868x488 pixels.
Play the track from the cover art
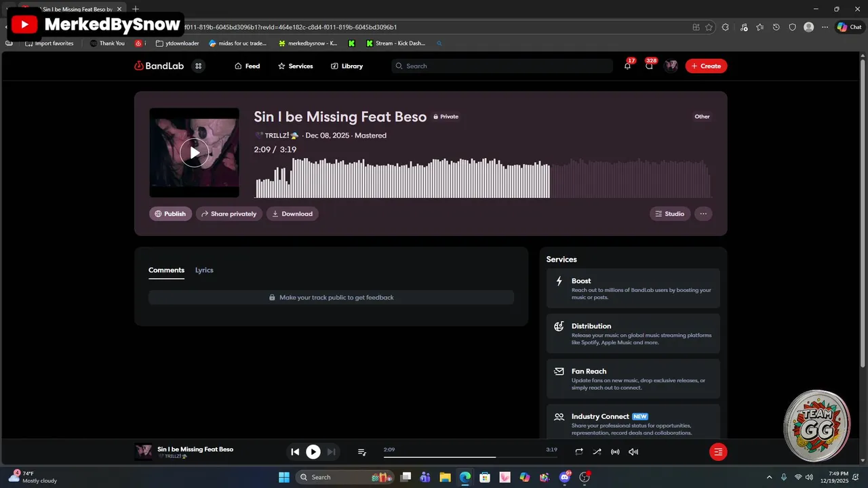pyautogui.click(x=194, y=152)
